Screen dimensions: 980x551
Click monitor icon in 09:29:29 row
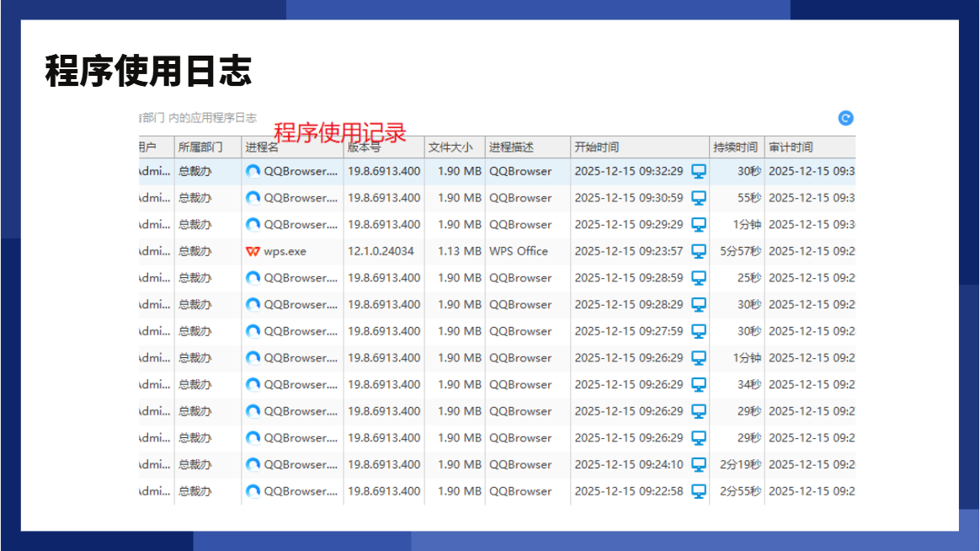click(x=698, y=224)
